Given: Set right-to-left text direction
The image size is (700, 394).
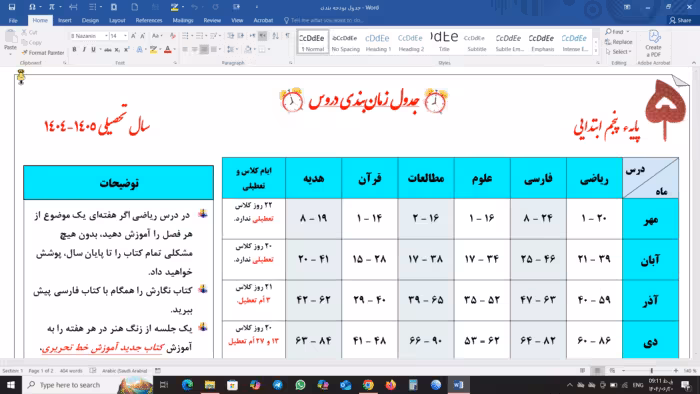Looking at the screenshot, I should pyautogui.click(x=263, y=36).
